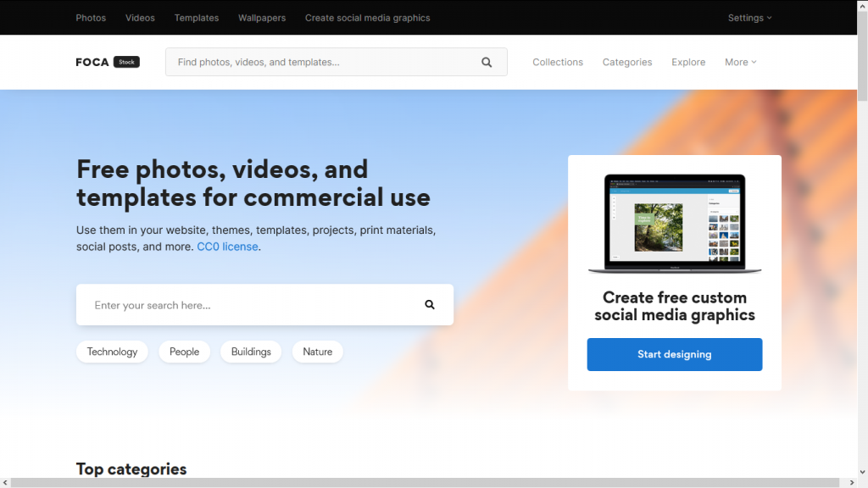
Task: Expand the More menu
Action: click(741, 62)
